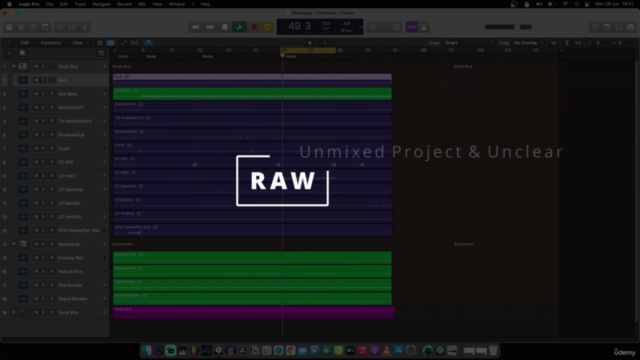Screen dimensions: 640x360
Task: Start recording with red Record button
Action: pos(254,27)
